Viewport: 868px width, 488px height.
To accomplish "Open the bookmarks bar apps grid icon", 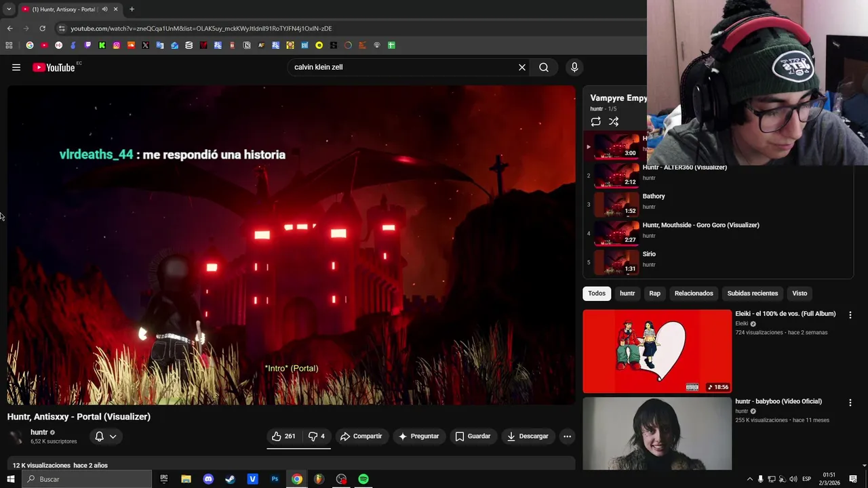I will coord(9,45).
